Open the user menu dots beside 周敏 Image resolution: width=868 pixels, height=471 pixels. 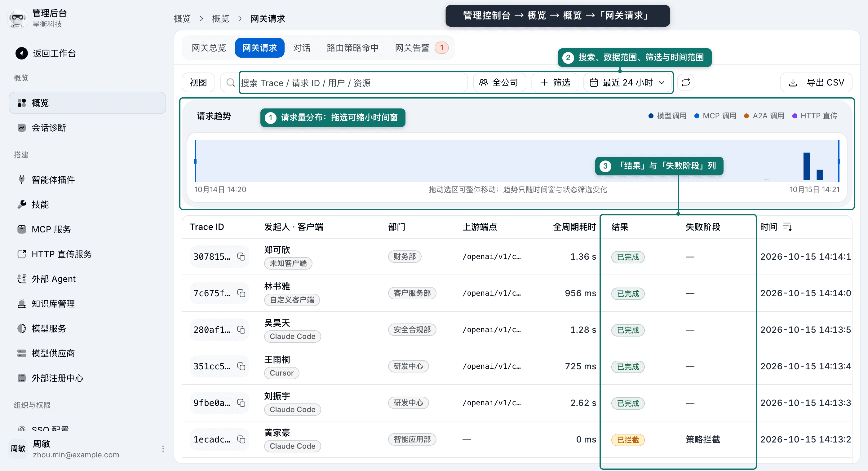point(163,449)
